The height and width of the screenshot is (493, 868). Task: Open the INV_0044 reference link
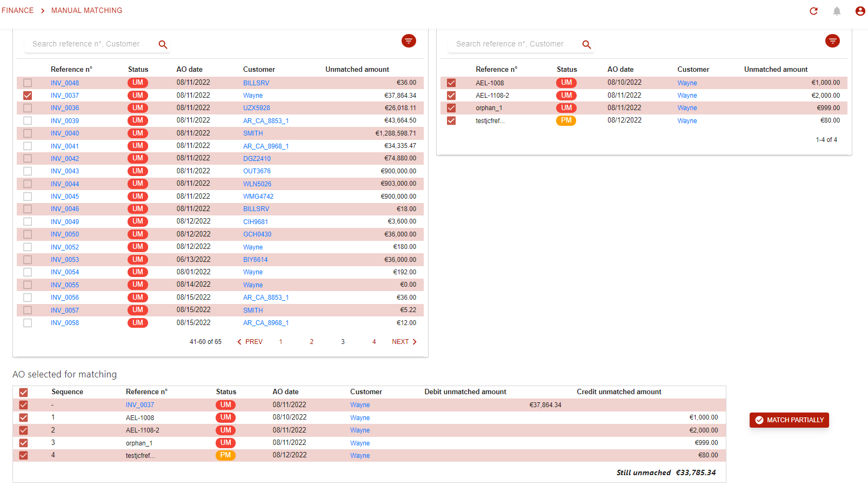[x=65, y=184]
